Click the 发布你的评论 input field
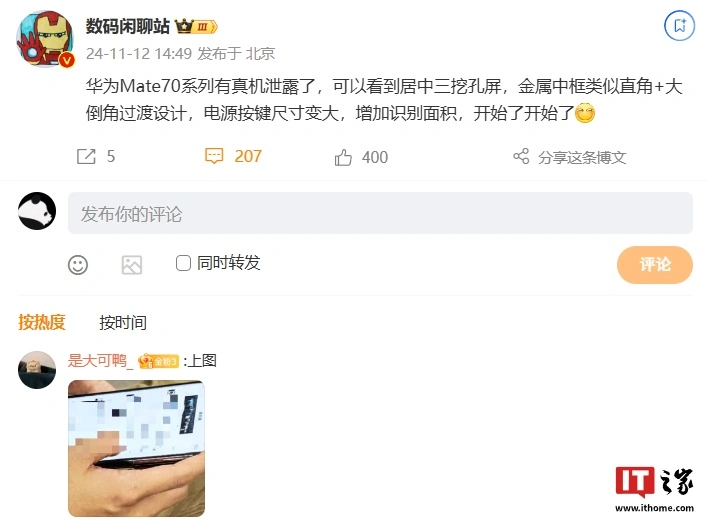Screen dimensions: 709x523 pos(380,213)
